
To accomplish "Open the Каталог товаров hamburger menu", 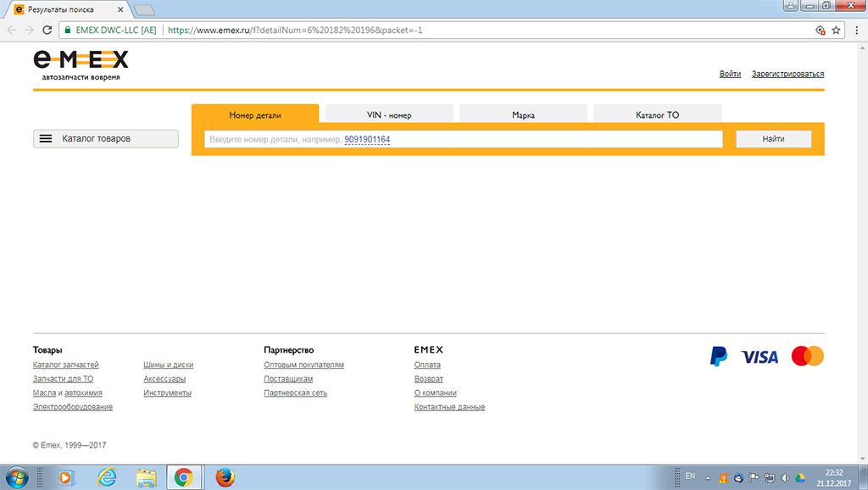I will point(47,138).
